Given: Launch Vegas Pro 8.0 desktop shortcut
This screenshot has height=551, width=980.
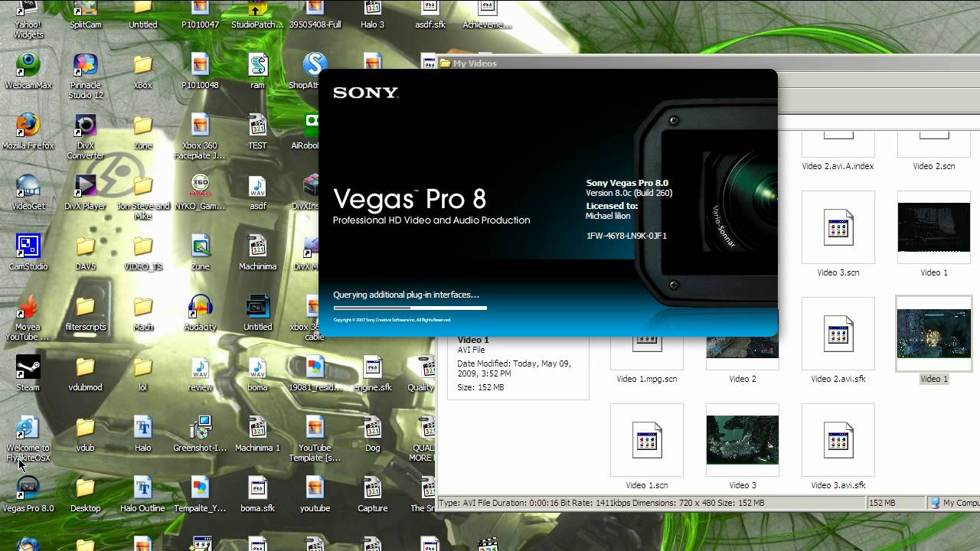Looking at the screenshot, I should tap(28, 494).
